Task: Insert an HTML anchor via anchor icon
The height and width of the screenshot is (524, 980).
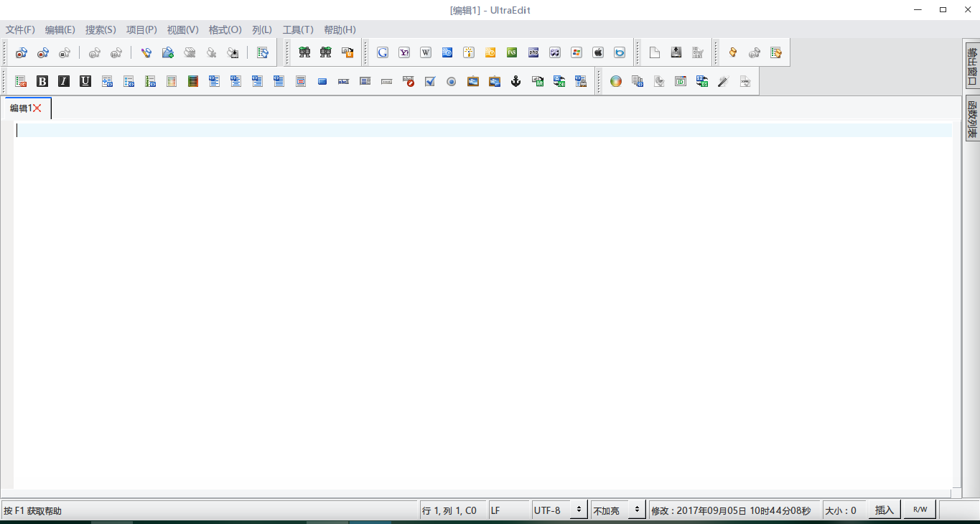Action: click(x=515, y=81)
